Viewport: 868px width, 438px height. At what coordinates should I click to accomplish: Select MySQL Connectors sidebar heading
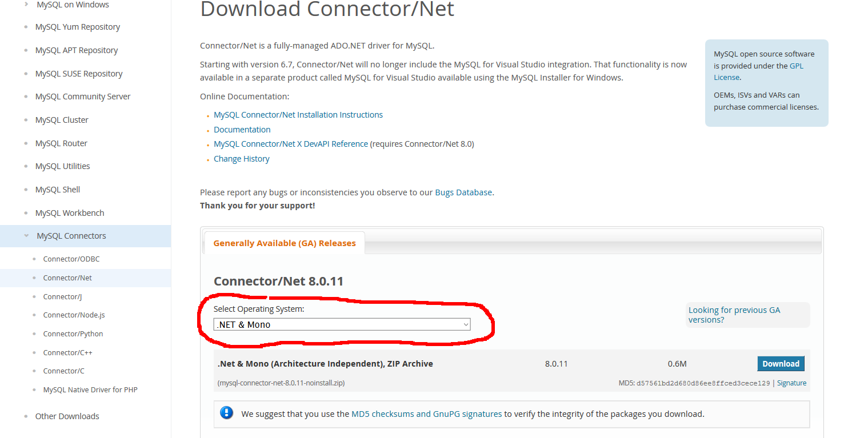(71, 236)
